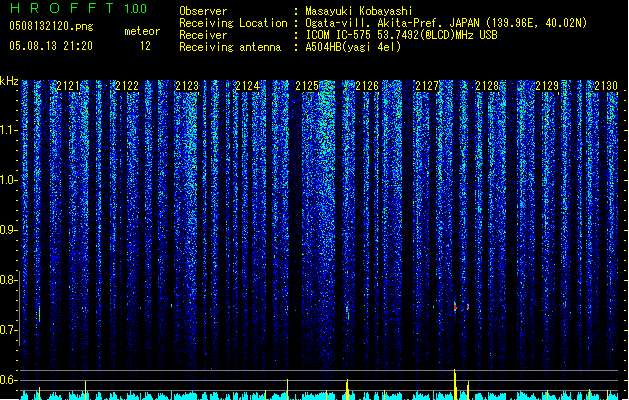Click the meteor echo streak before the 2126 marker
This screenshot has height=400, width=629.
coord(347,313)
